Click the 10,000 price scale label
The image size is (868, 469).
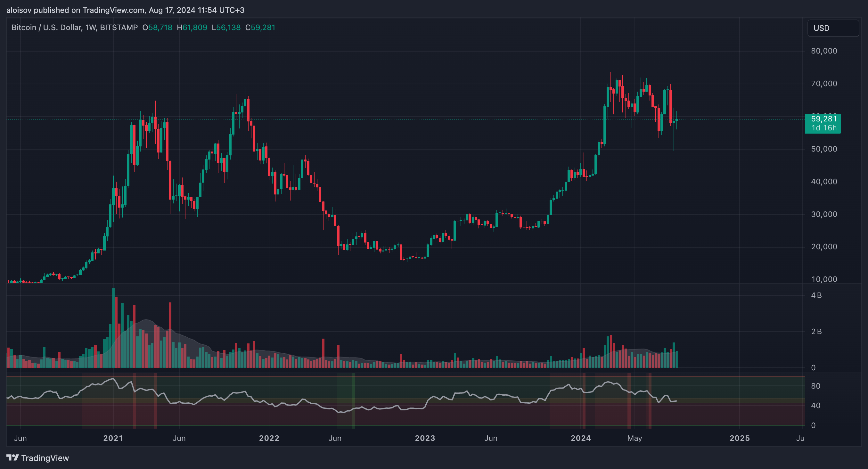point(824,279)
